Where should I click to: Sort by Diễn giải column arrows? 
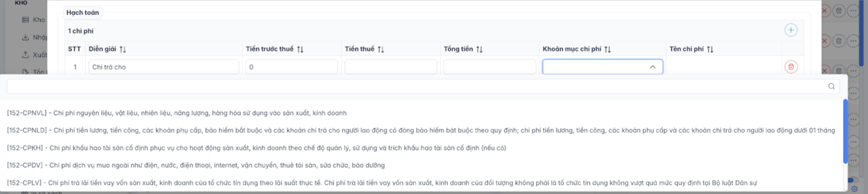coord(123,49)
